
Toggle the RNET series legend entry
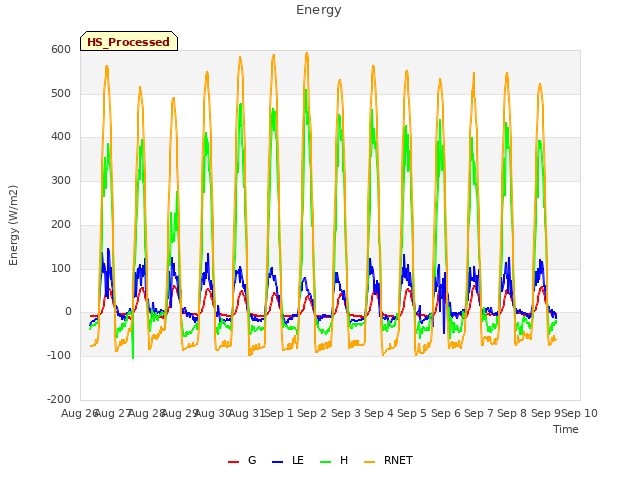[x=388, y=460]
